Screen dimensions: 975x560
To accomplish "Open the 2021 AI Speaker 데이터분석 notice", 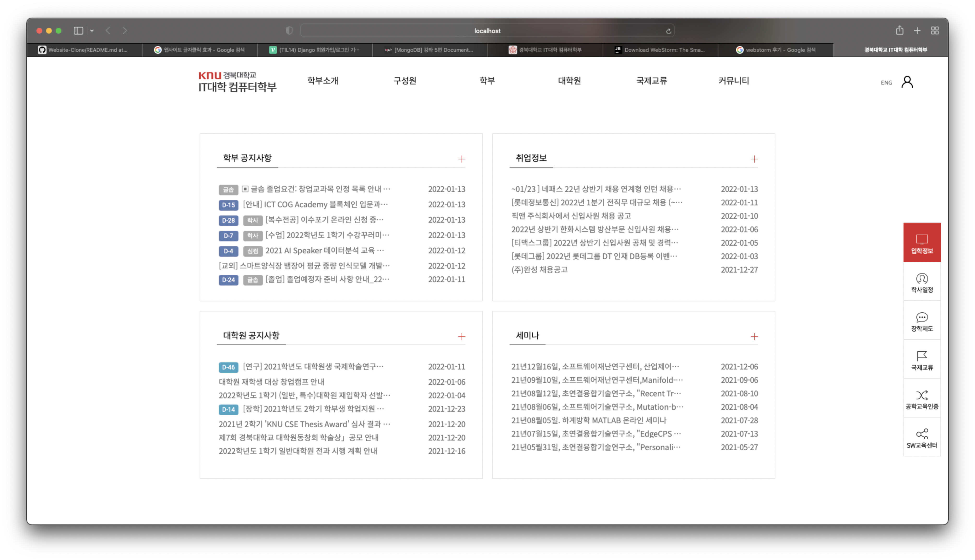I will click(325, 250).
